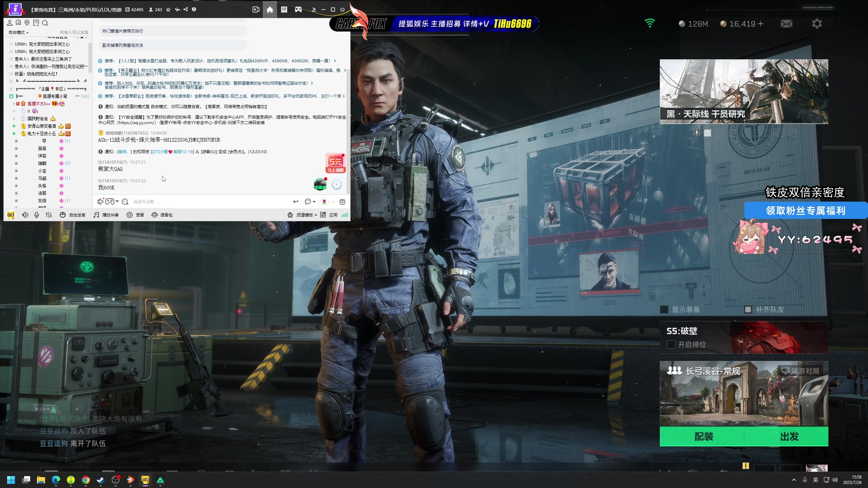Click the 配装 loadout button in game
Screen dimensions: 868x488
tap(704, 436)
